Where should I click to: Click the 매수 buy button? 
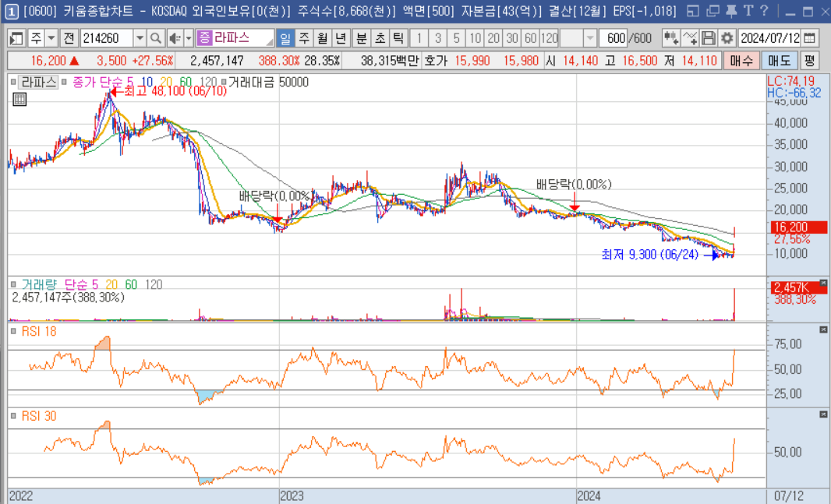[x=741, y=60]
